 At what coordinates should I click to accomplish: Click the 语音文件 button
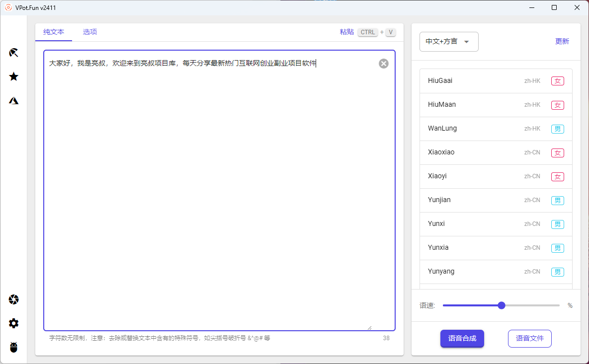click(529, 338)
